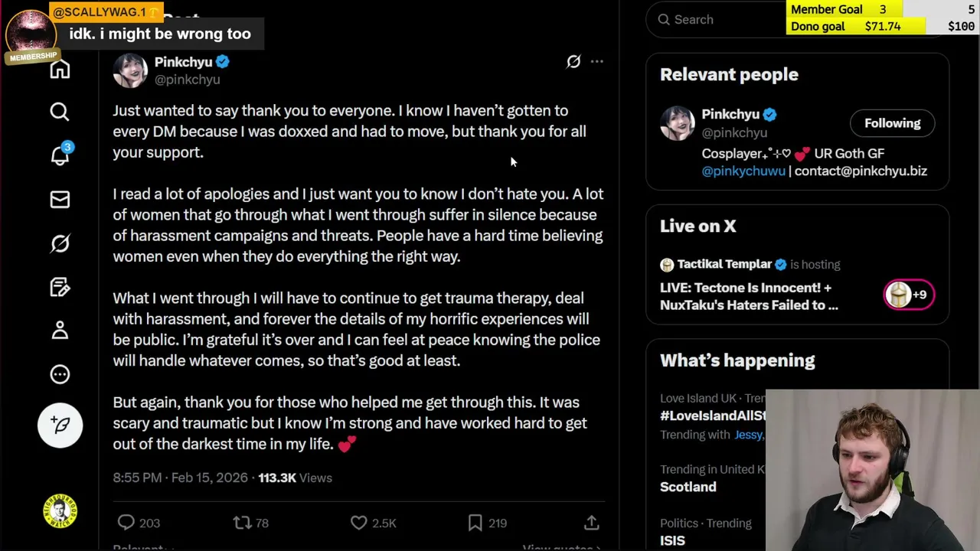Click the Search input field

pyautogui.click(x=720, y=20)
